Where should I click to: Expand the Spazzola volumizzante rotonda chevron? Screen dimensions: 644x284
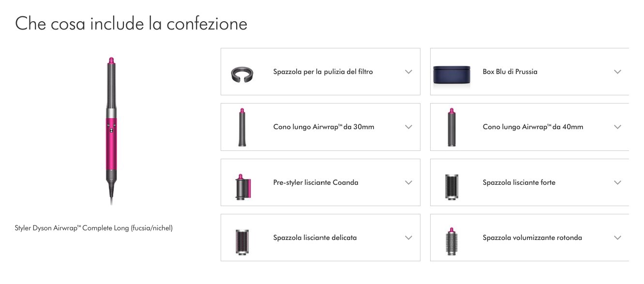click(x=617, y=238)
